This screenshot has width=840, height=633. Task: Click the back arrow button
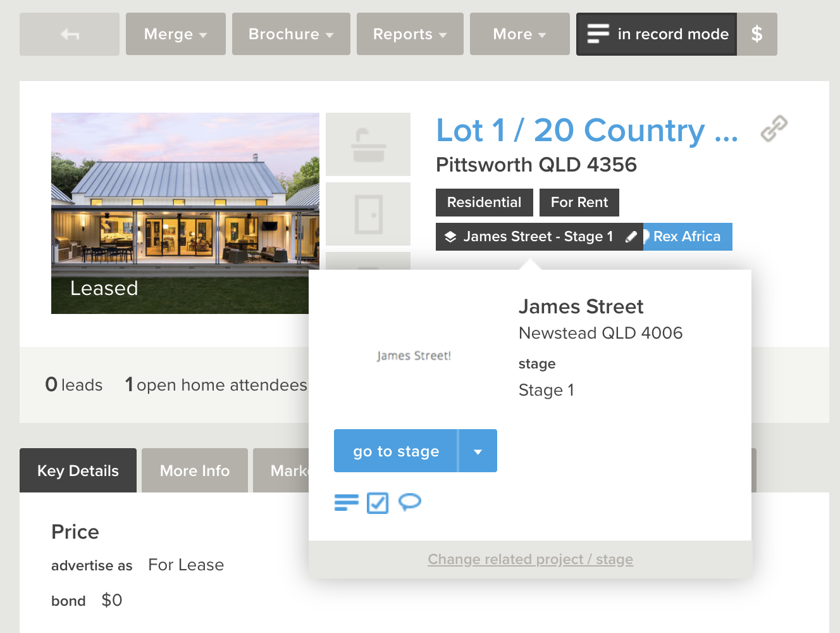[70, 34]
